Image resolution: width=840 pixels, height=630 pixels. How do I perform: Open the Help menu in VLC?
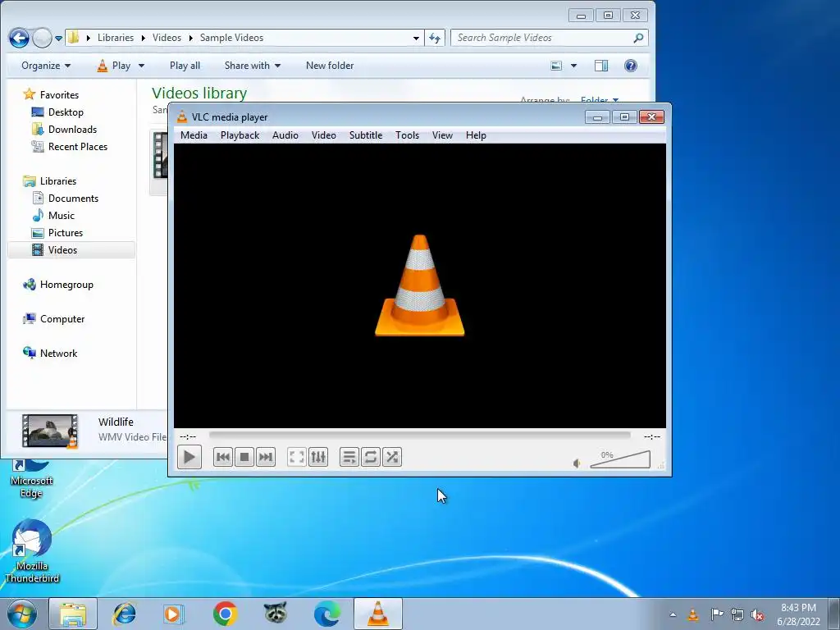coord(476,135)
